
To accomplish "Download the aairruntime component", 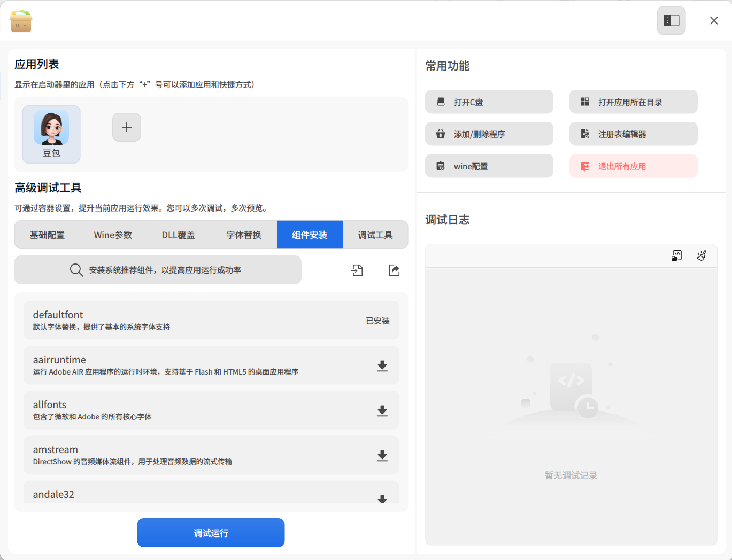I will click(x=382, y=365).
